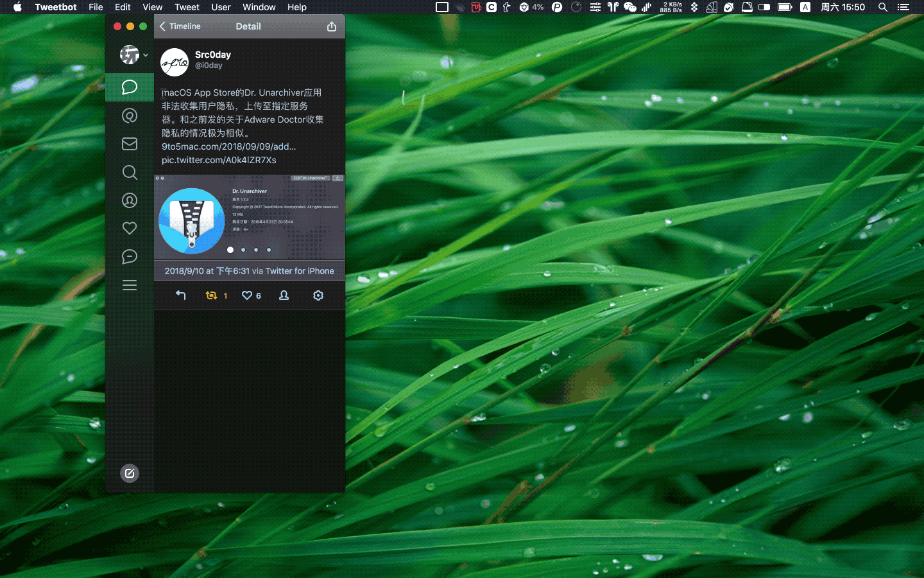Click the tweet timestamp line
Image resolution: width=924 pixels, height=578 pixels.
click(250, 271)
